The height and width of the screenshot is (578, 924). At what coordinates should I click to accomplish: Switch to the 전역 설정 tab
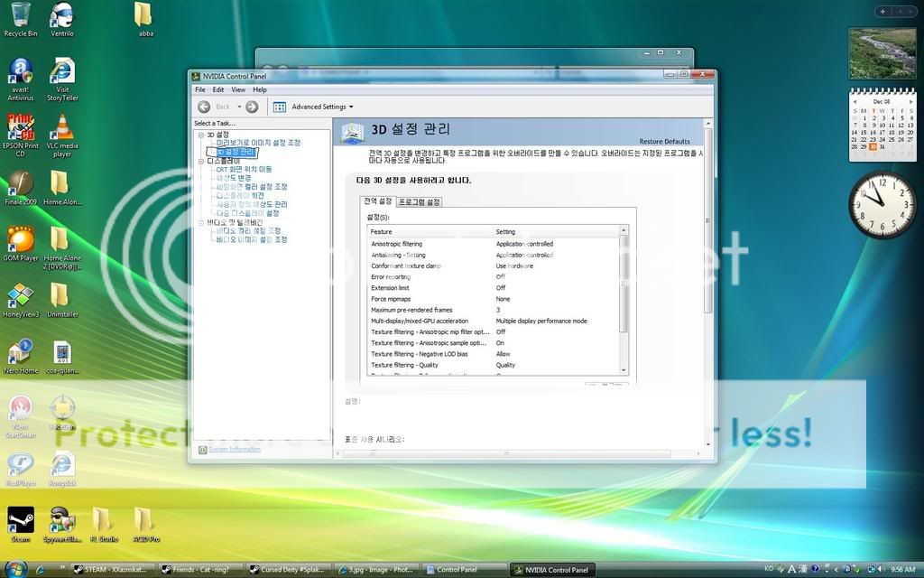(x=377, y=201)
